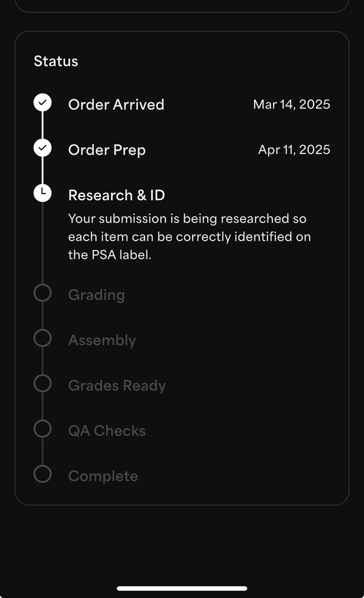Tap the Status section heading
Image resolution: width=364 pixels, height=598 pixels.
(56, 61)
